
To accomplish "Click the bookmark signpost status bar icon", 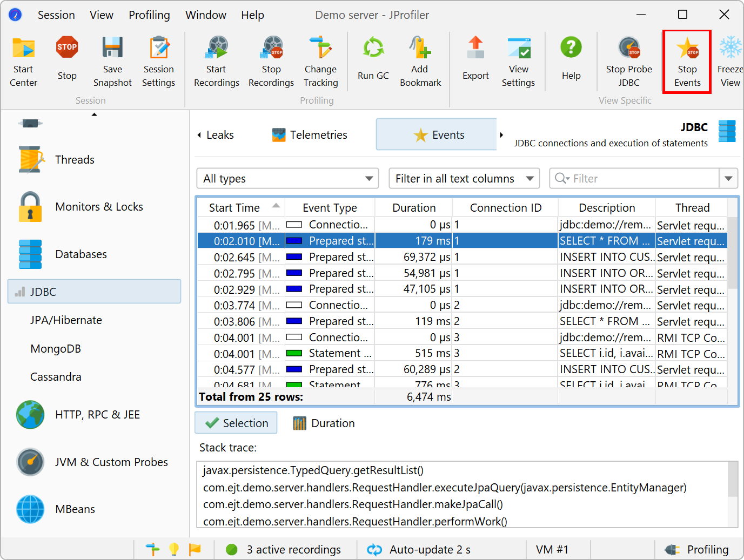I will 152,549.
